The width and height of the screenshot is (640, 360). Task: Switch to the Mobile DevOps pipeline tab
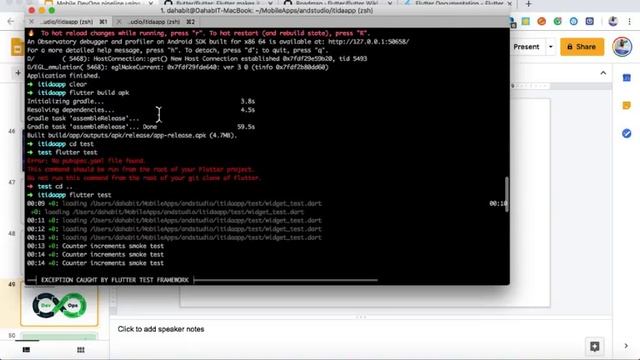98,3
